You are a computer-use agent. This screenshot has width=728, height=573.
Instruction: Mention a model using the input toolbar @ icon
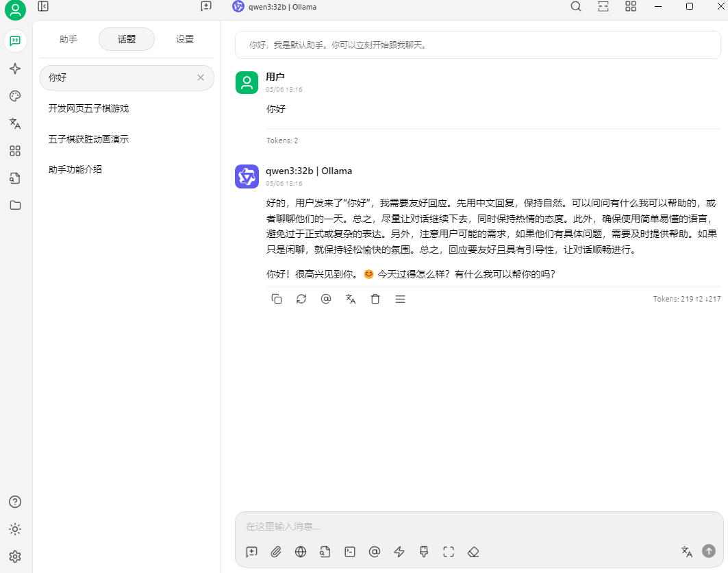(x=375, y=552)
